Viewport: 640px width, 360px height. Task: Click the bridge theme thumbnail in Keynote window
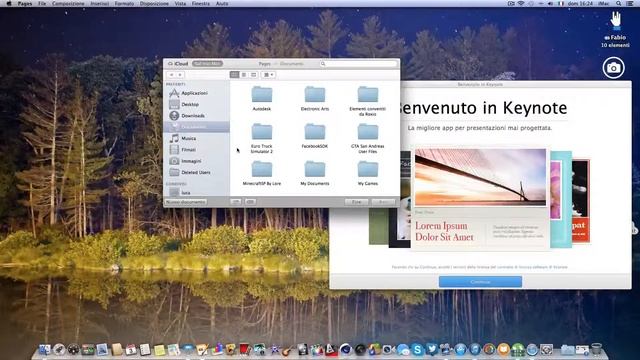point(480,178)
